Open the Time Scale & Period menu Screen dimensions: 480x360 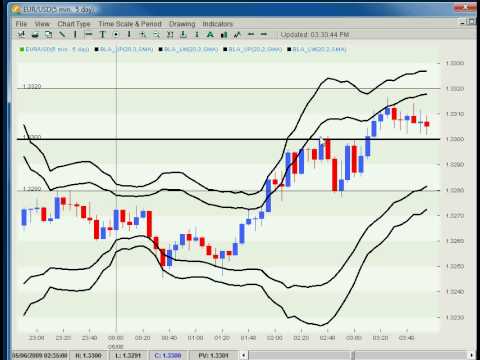130,24
